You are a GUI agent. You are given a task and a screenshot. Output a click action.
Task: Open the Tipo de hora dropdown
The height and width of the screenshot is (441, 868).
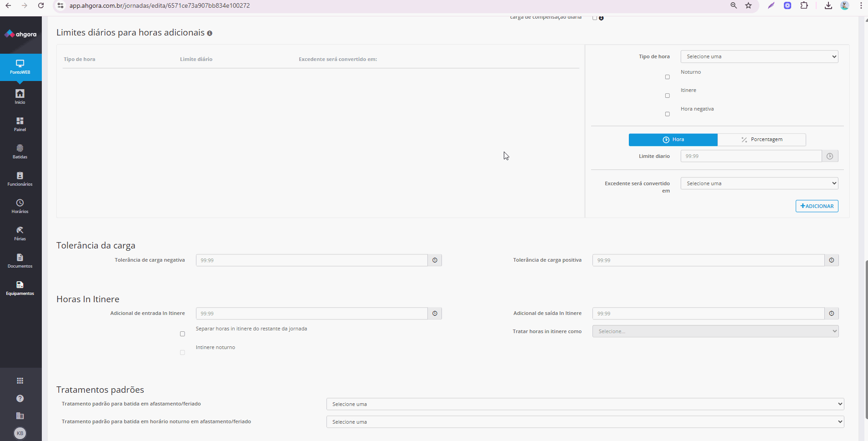pyautogui.click(x=759, y=56)
